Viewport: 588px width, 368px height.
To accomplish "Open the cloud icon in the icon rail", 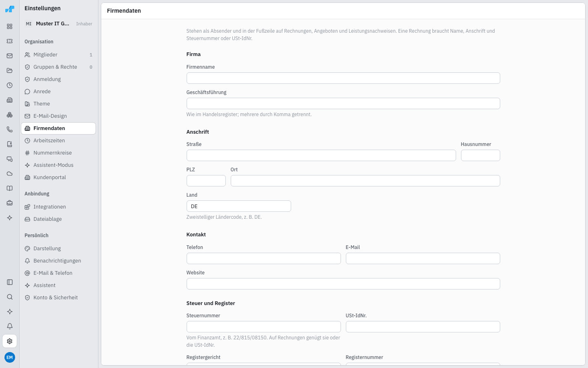I will [x=10, y=174].
